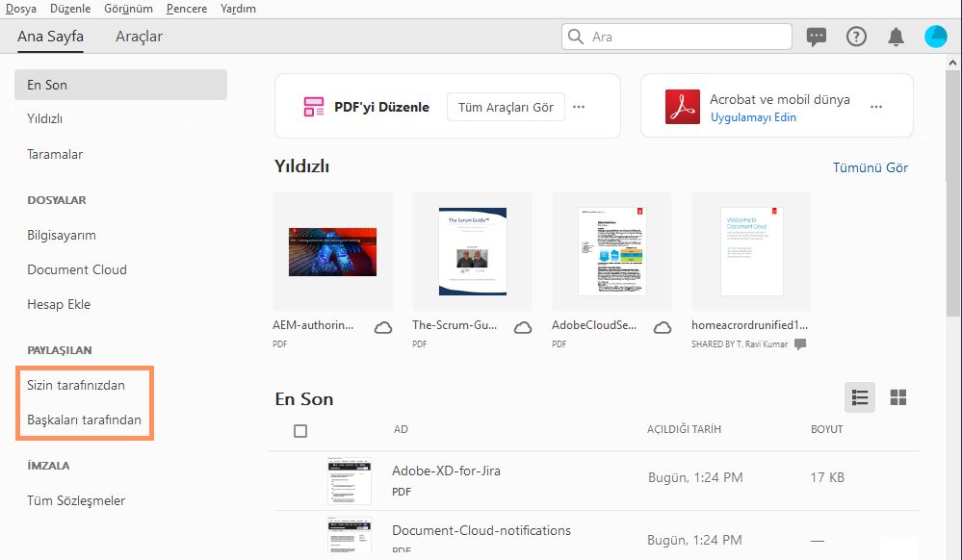Switch to the Araçlar tab

coord(140,37)
